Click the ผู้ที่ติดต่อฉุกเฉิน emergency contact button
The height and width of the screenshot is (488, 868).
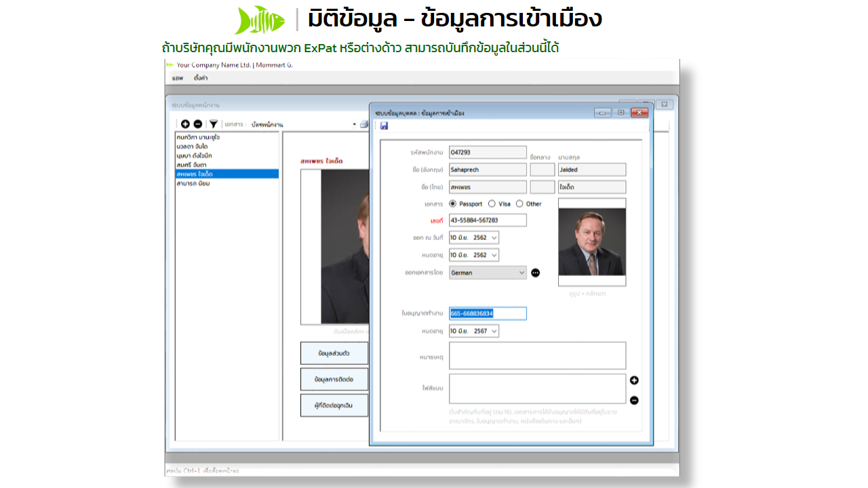pyautogui.click(x=334, y=405)
